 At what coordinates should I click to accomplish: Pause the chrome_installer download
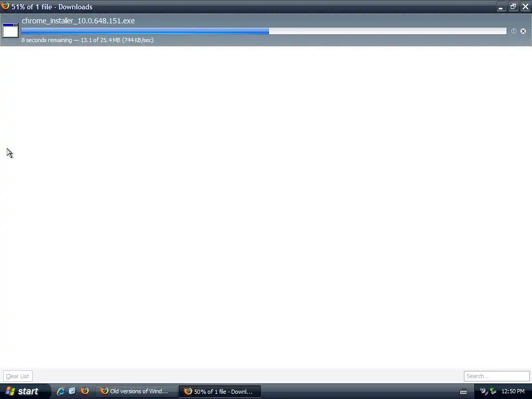514,31
